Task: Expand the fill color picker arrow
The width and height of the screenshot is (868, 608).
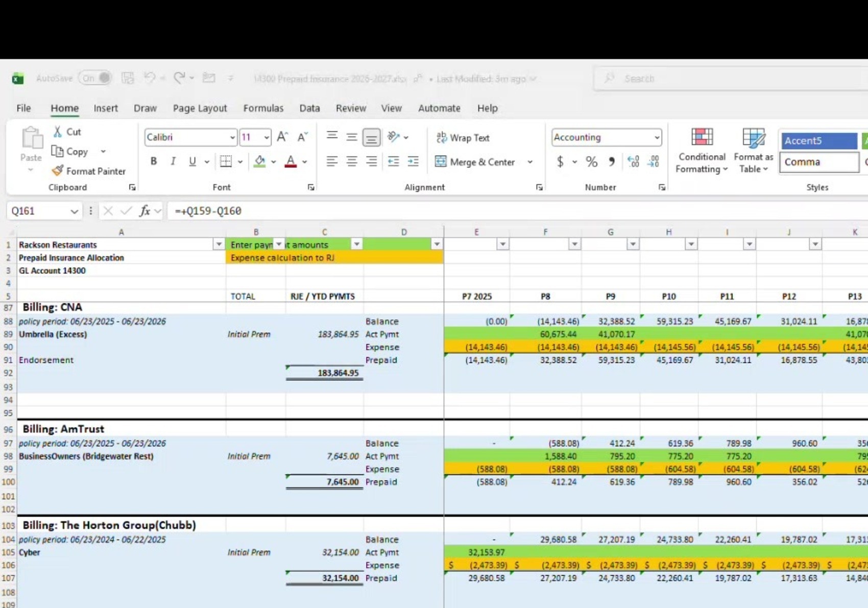Action: coord(274,162)
